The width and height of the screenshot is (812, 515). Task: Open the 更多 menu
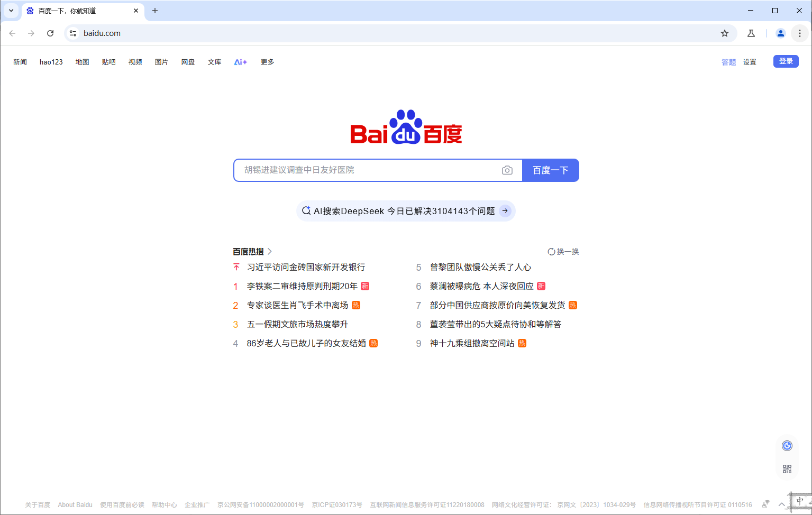coord(267,62)
